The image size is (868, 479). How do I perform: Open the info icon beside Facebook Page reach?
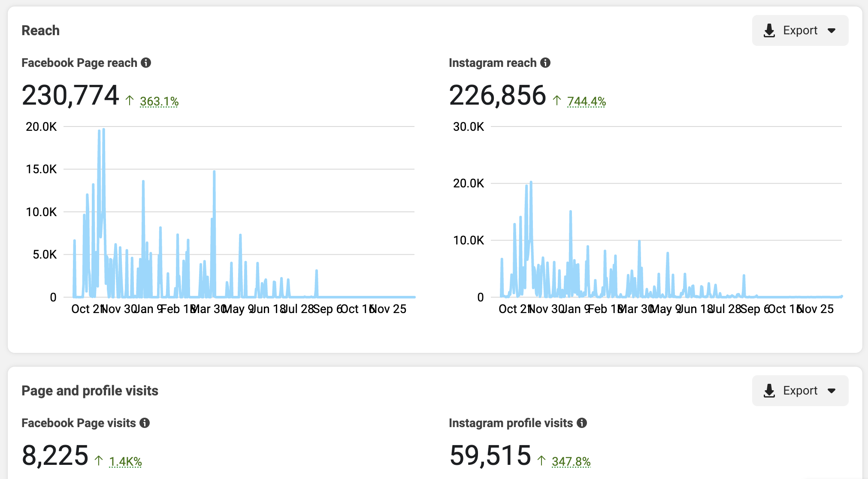coord(146,63)
